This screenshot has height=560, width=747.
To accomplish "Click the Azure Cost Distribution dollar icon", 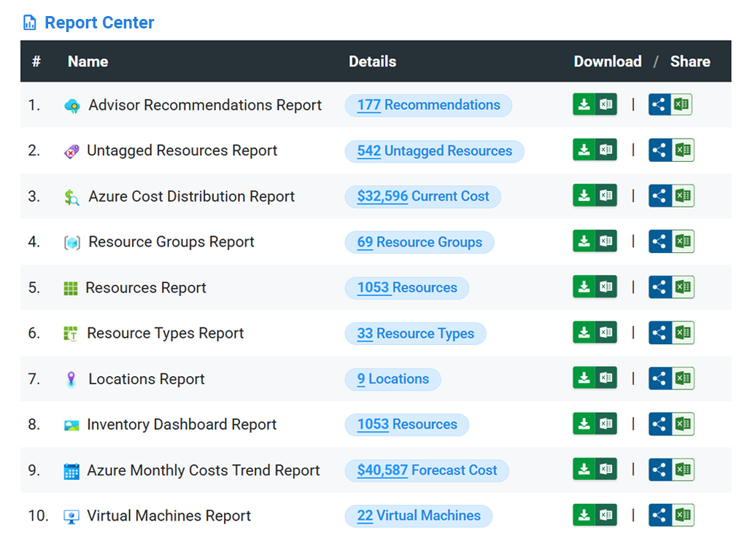I will 71,197.
